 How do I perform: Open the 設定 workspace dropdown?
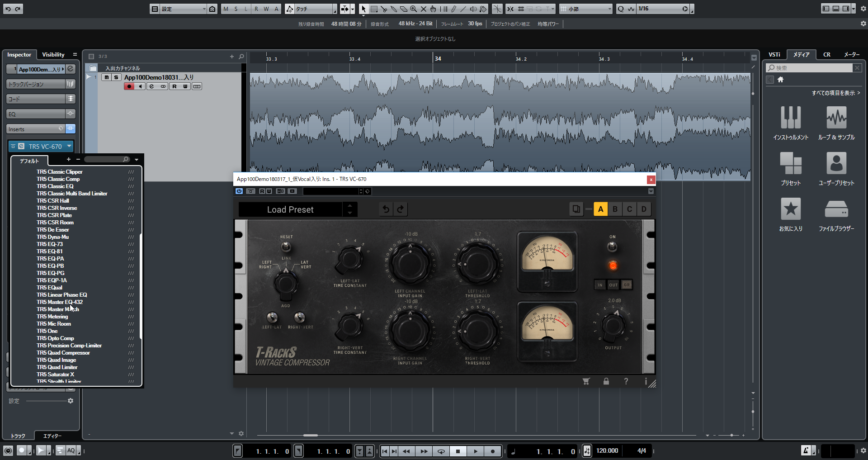[x=184, y=9]
